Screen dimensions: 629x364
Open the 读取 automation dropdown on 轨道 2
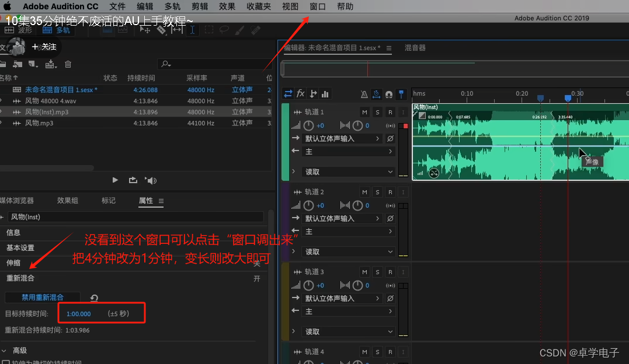pyautogui.click(x=349, y=251)
